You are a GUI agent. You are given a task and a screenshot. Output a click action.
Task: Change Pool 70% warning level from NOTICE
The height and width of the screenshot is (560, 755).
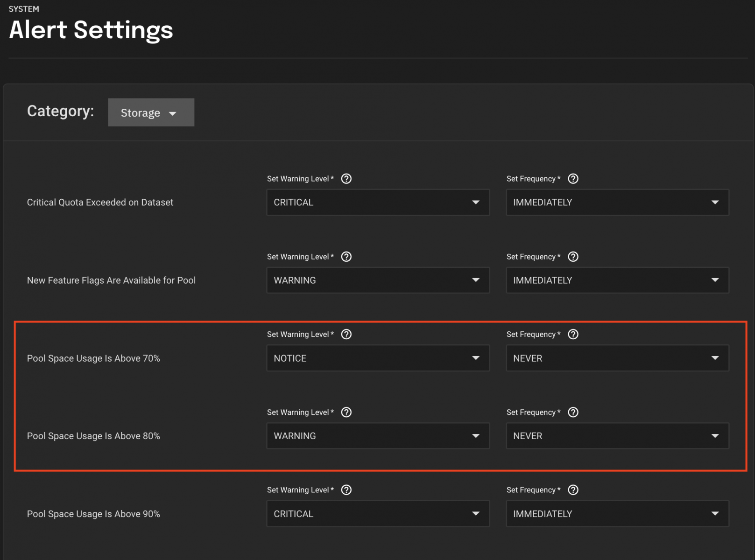pos(378,358)
